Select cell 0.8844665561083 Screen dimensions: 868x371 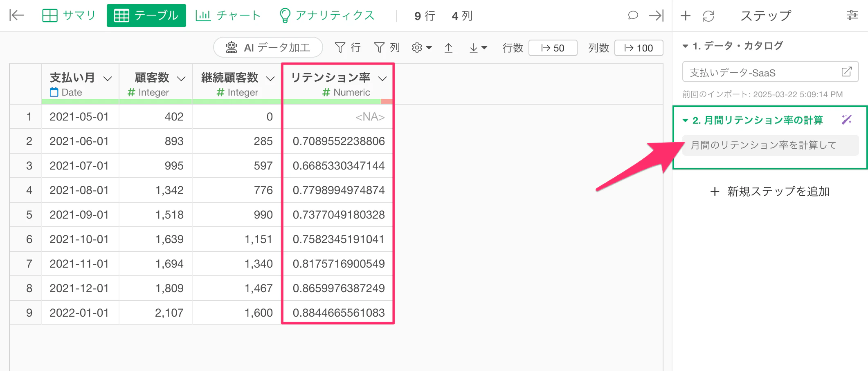(338, 313)
